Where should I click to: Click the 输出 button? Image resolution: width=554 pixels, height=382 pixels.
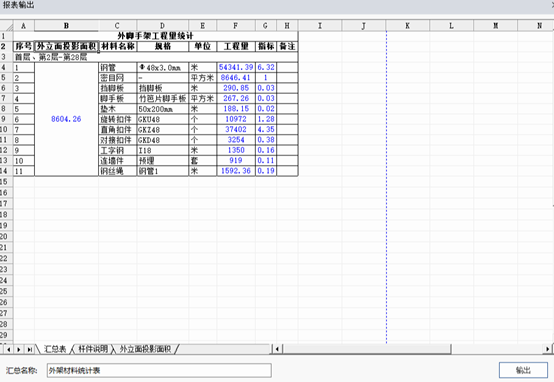tap(523, 370)
